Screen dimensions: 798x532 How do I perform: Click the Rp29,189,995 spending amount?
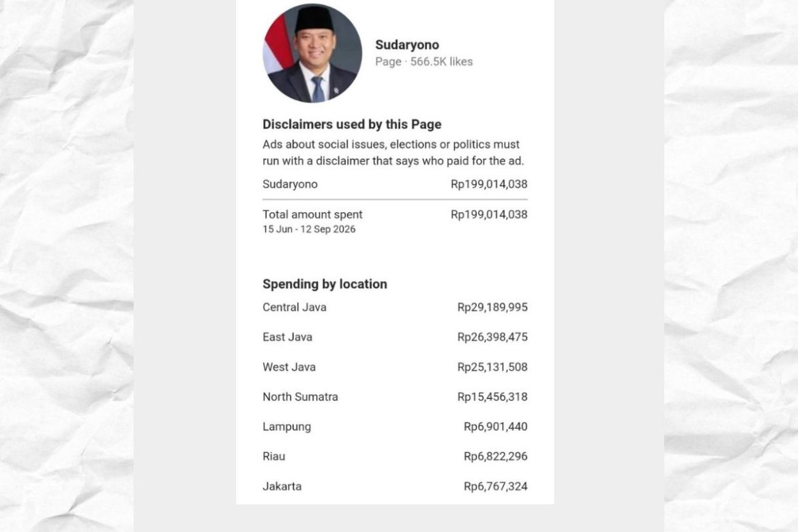[x=492, y=308]
